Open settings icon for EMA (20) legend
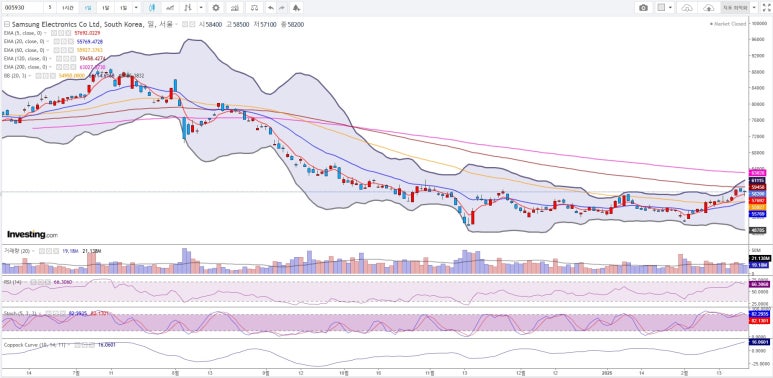Viewport: 773px width, 378px height. click(x=64, y=41)
